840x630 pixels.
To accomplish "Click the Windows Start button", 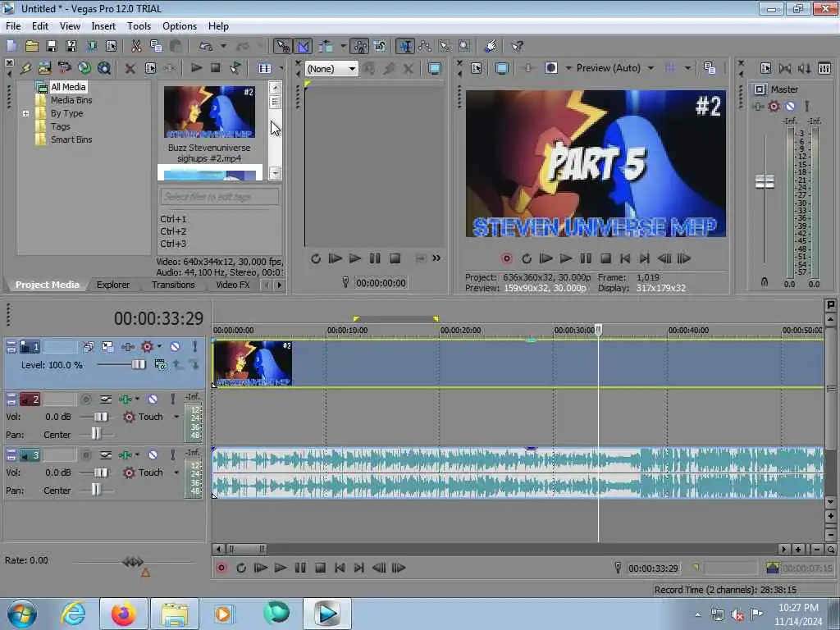I will 22,614.
